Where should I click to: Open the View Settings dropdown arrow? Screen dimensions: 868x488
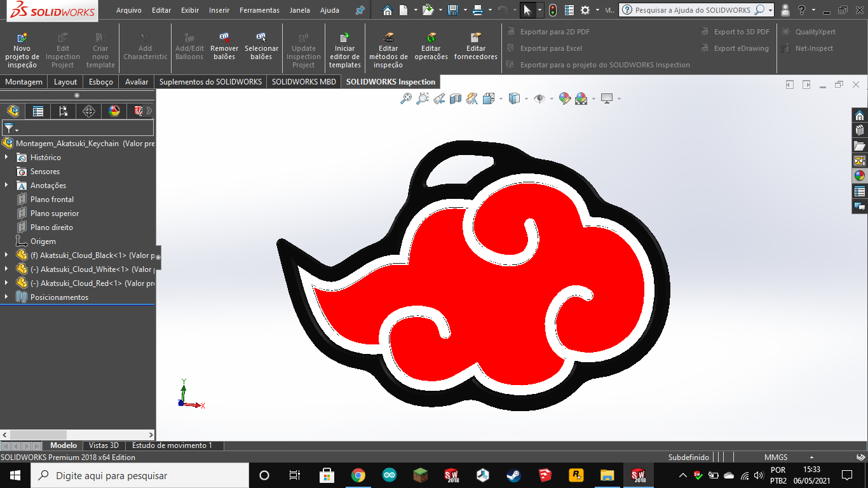tap(619, 98)
